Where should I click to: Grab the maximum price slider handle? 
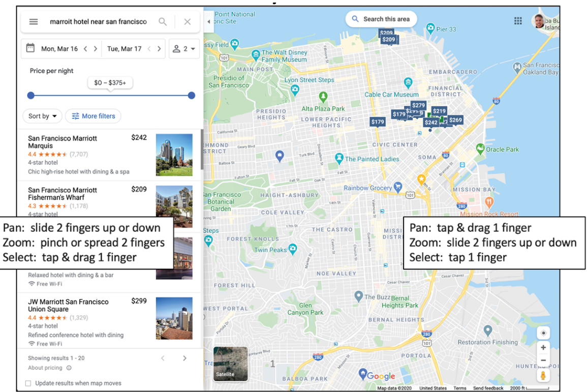191,96
